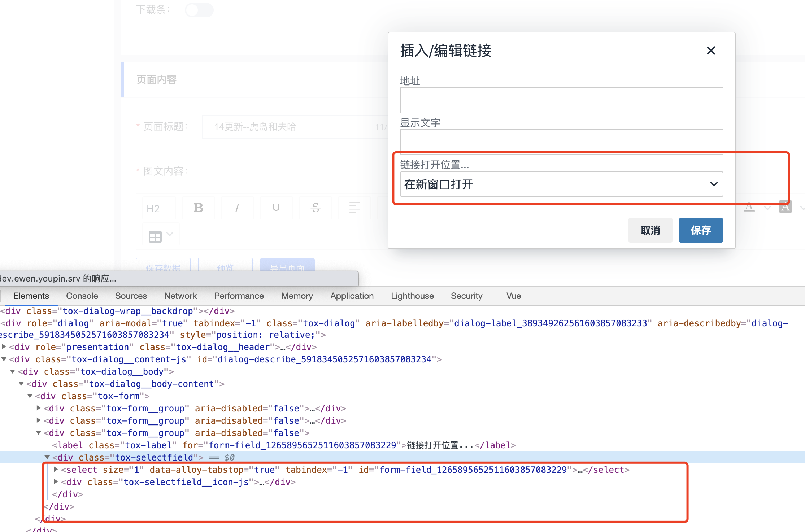Toggle underline formatting
This screenshot has width=805, height=532.
276,208
